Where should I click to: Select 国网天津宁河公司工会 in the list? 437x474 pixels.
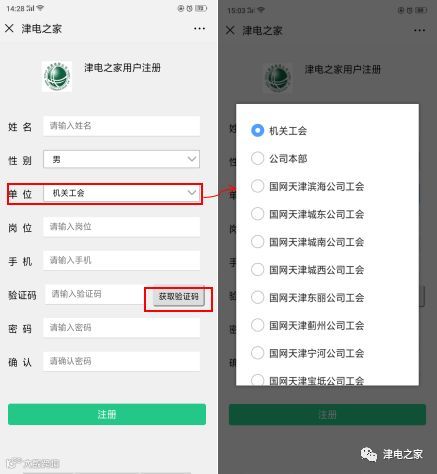307,353
